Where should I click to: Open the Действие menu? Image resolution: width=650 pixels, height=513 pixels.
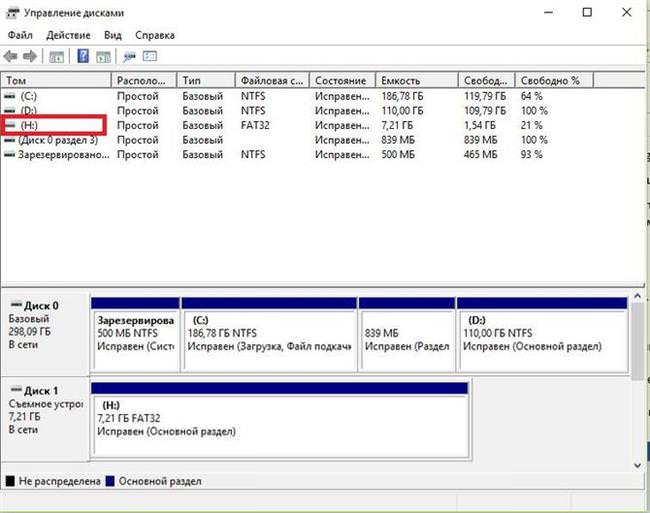pos(68,35)
